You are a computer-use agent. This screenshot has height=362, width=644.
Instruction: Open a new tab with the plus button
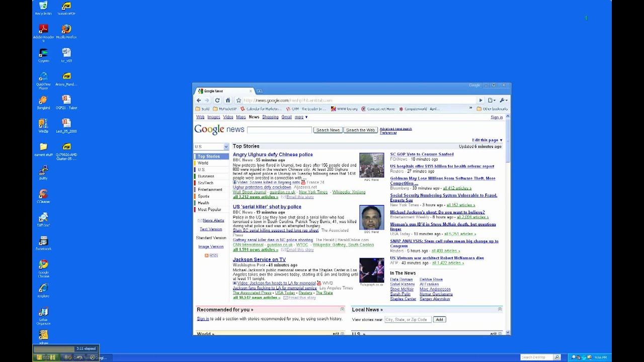point(260,91)
